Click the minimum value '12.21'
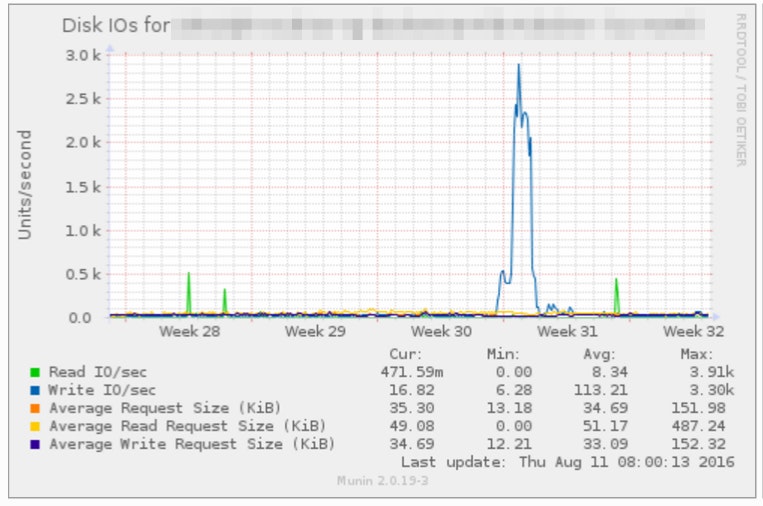The height and width of the screenshot is (506, 763). 509,444
